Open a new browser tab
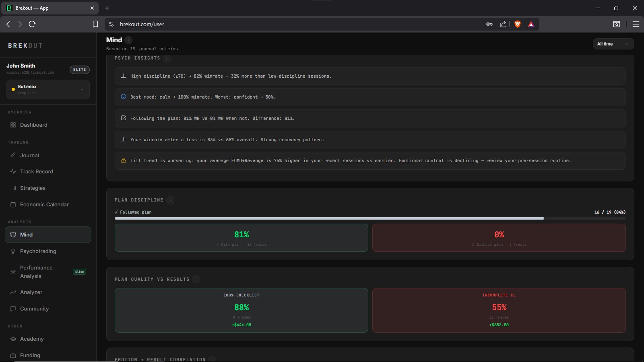The image size is (644, 362). click(x=107, y=8)
